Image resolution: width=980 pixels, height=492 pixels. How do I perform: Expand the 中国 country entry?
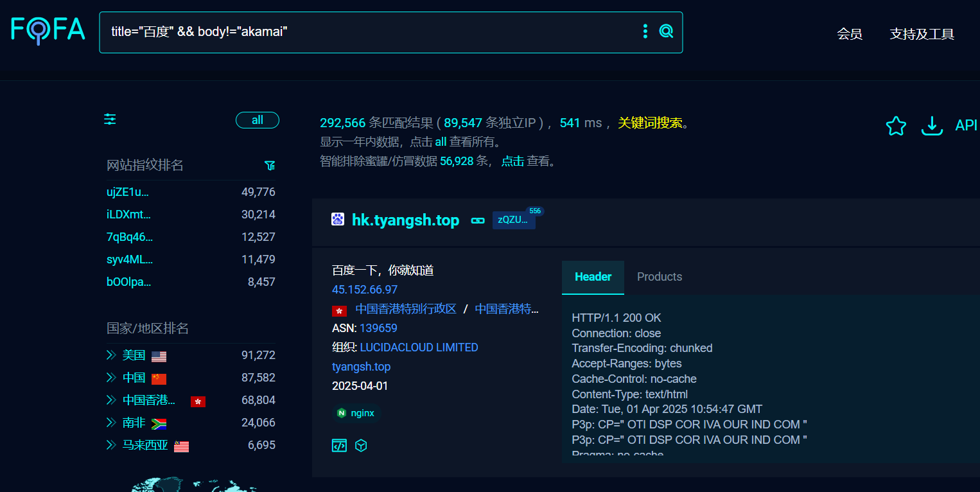pyautogui.click(x=111, y=378)
